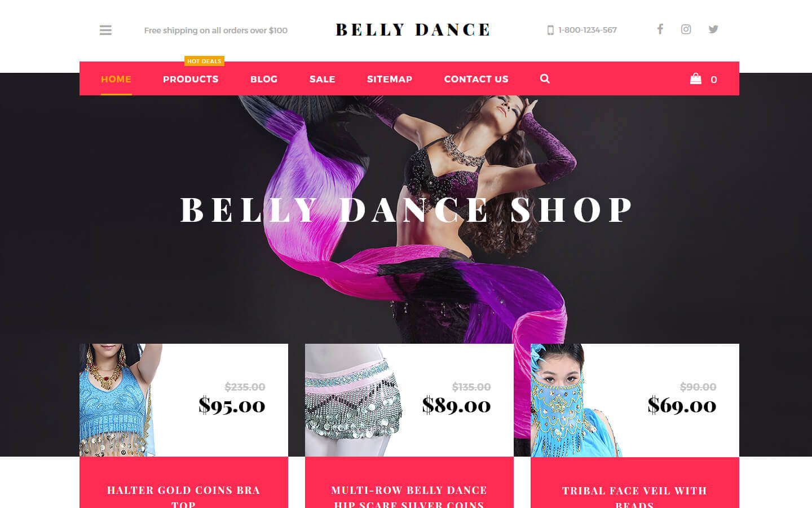Go to the Blog page
The width and height of the screenshot is (812, 508).
[264, 79]
